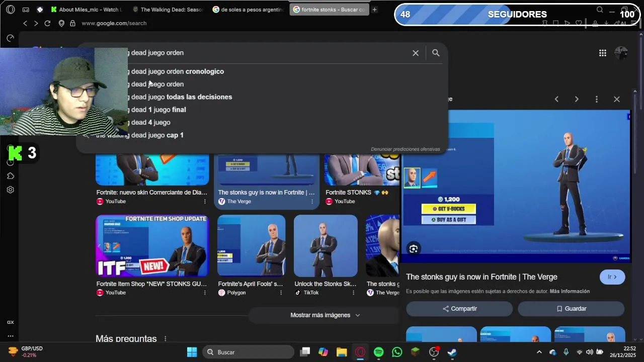Switch to About Miles_mlc tab
The image size is (644, 362).
click(87, 10)
